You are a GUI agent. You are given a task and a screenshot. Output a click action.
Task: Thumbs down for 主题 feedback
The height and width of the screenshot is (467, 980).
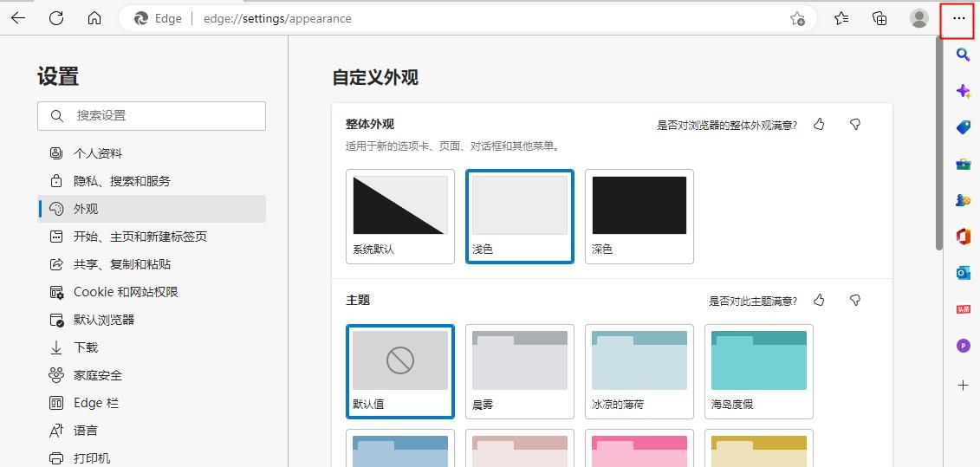855,301
